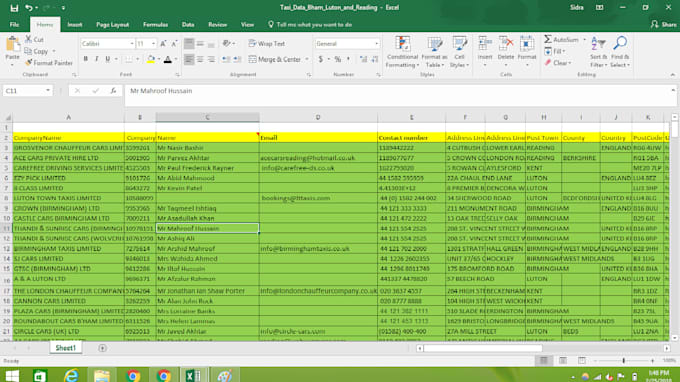The height and width of the screenshot is (382, 680).
Task: Open Excel from the Windows taskbar
Action: 193,375
